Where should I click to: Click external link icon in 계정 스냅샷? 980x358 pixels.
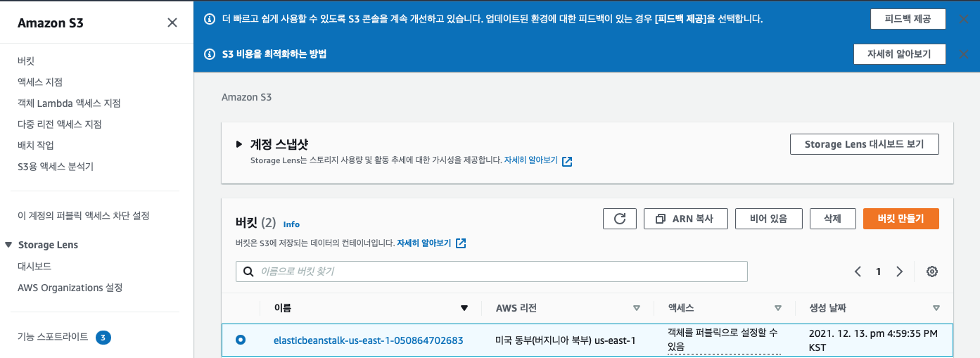click(567, 161)
